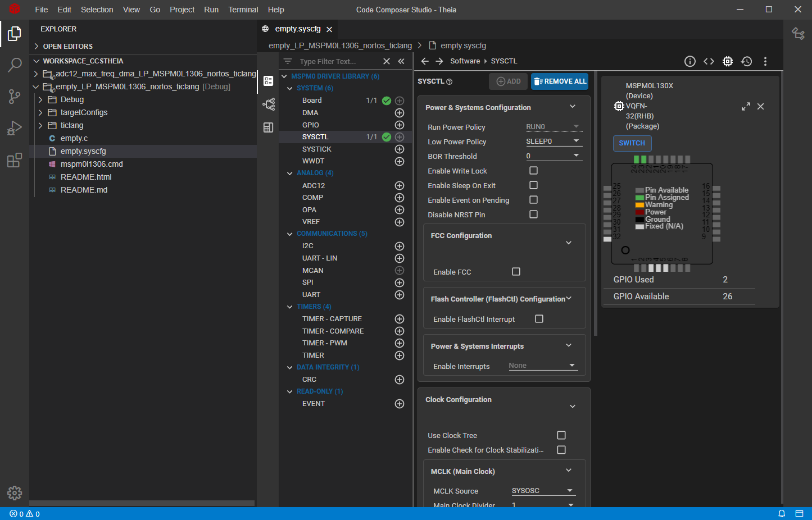
Task: Type in the module filter text field
Action: 337,61
